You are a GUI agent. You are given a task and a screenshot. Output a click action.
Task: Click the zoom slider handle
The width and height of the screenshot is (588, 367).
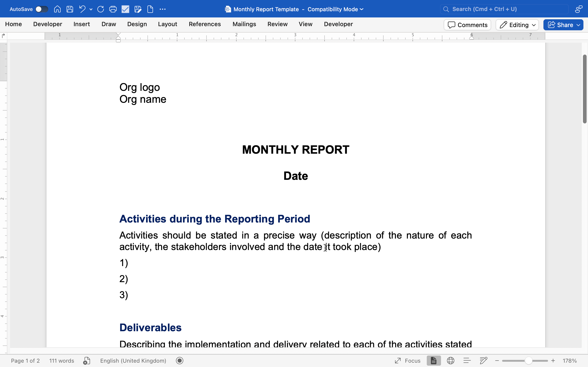[x=528, y=361]
